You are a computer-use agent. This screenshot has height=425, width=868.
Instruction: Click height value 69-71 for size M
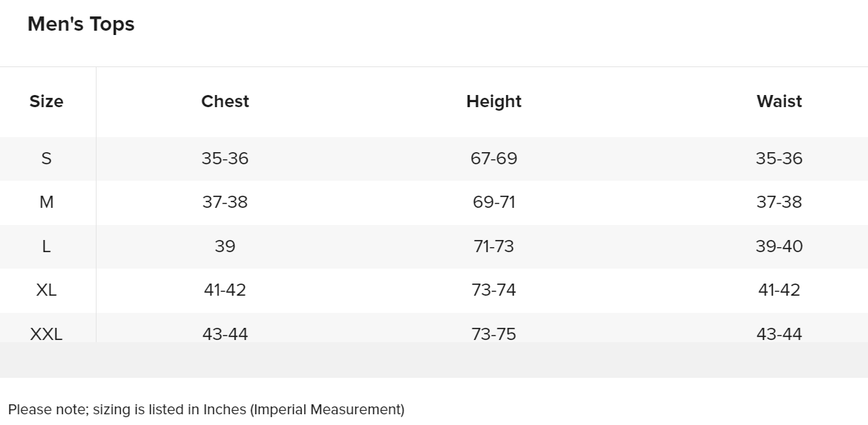point(494,202)
